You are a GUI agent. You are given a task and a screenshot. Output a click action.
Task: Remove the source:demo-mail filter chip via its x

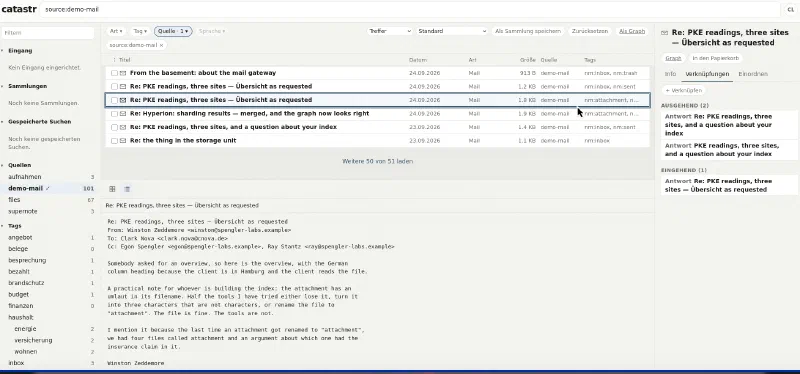point(162,45)
